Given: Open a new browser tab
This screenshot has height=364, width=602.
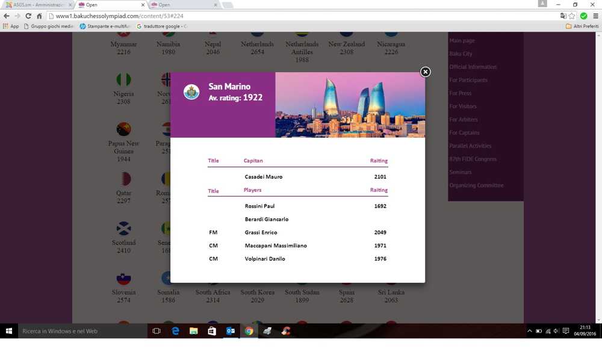Looking at the screenshot, I should click(x=228, y=5).
